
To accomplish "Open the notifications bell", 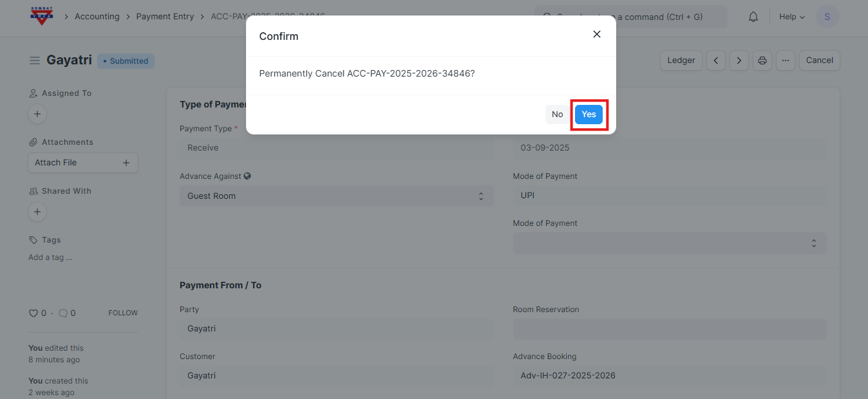I will (x=753, y=17).
